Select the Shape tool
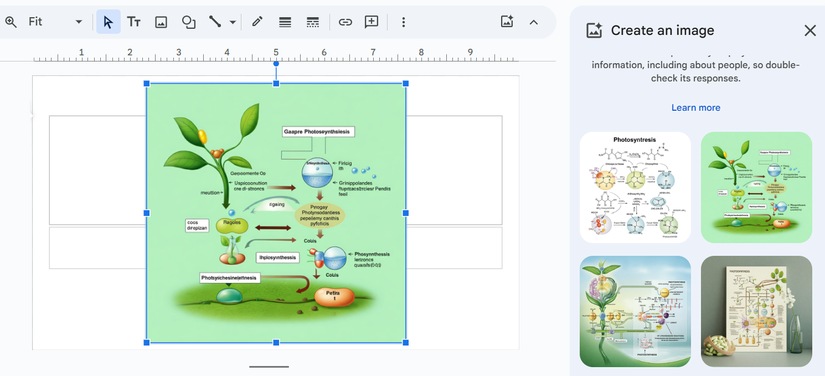 188,22
